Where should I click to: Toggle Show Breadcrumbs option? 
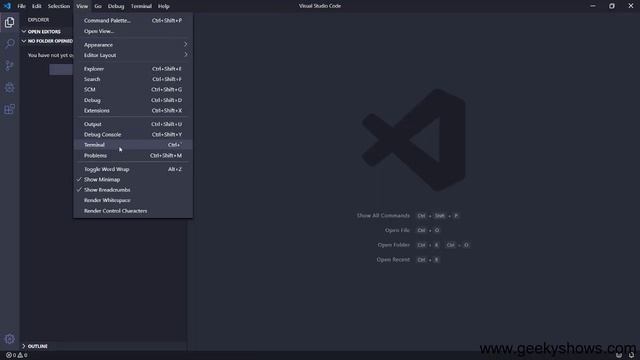pyautogui.click(x=133, y=190)
